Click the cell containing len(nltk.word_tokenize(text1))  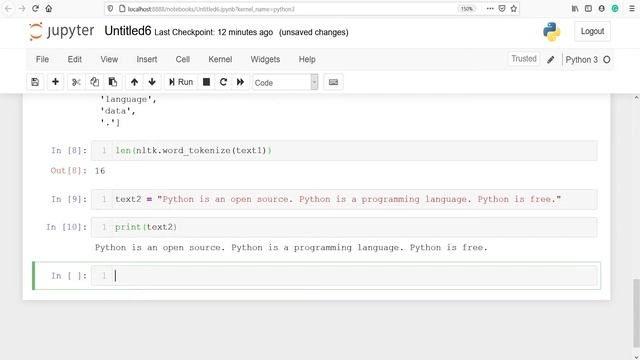coord(344,151)
